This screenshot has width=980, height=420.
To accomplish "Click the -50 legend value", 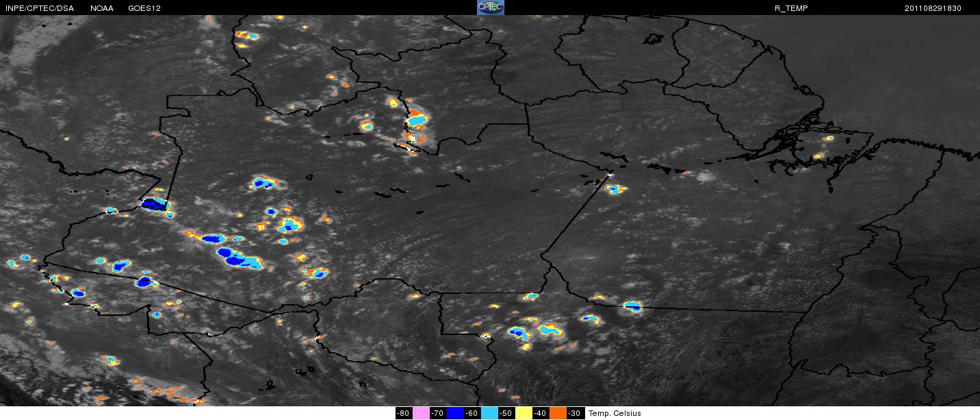I will coord(506,413).
